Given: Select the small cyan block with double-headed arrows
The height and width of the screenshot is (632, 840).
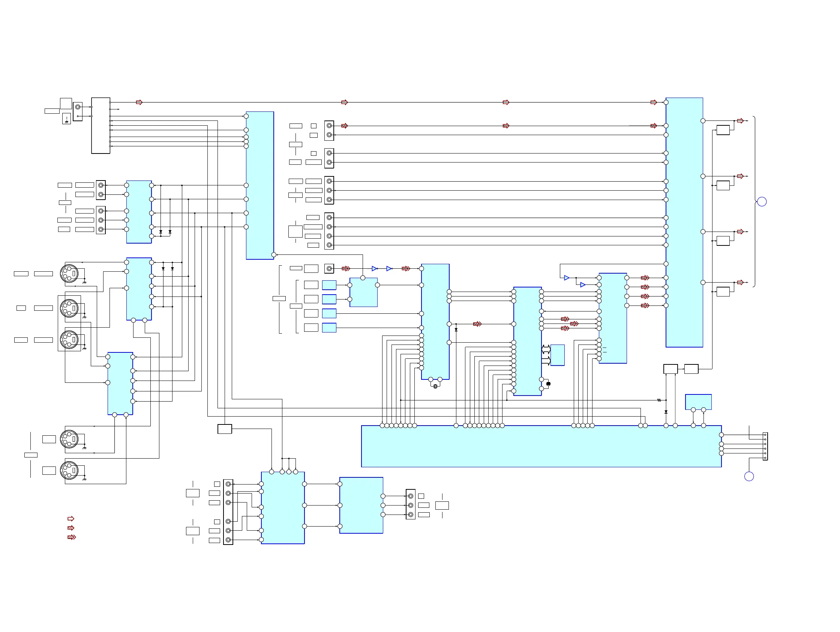Looking at the screenshot, I should 558,355.
